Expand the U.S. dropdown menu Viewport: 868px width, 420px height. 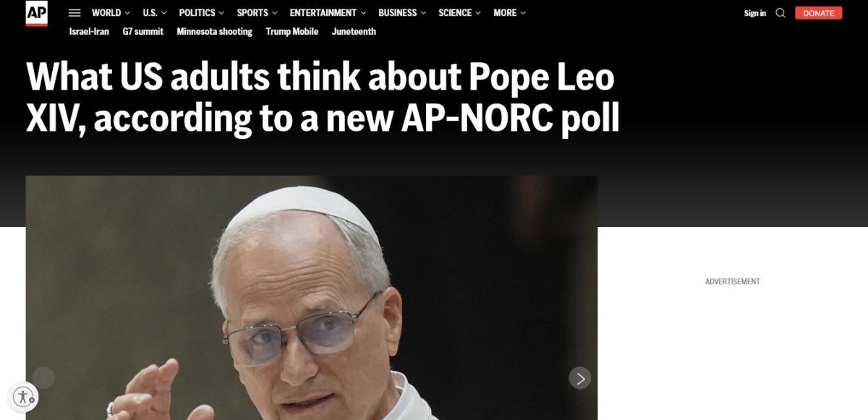point(155,13)
